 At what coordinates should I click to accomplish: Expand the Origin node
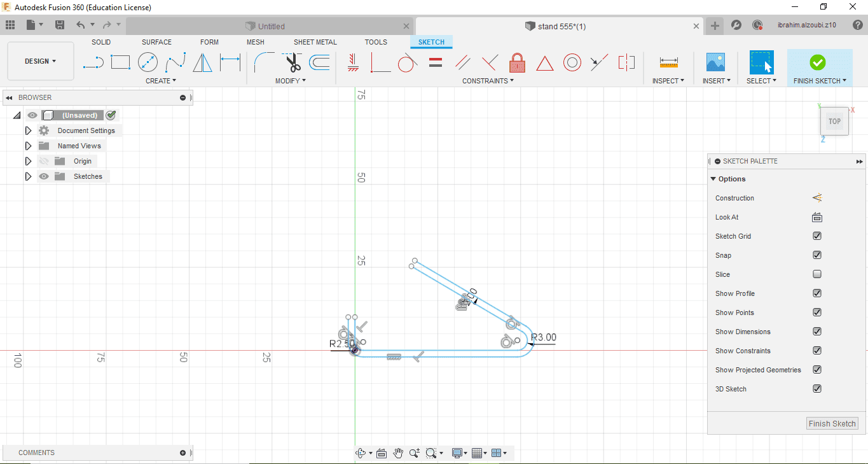28,161
